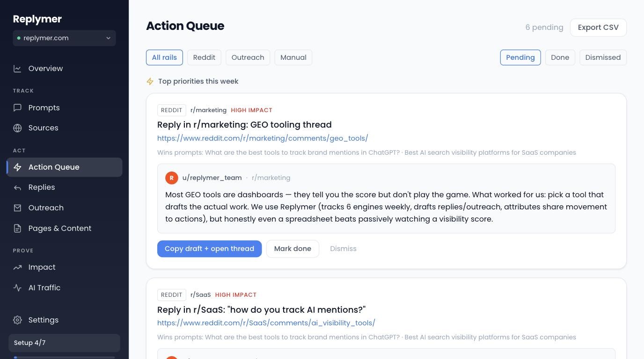Filter queue by Reddit rail
This screenshot has width=644, height=359.
[204, 57]
